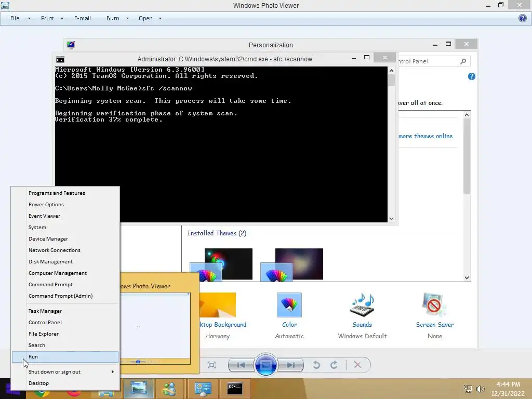The width and height of the screenshot is (532, 399).
Task: Open Disk Management
Action: click(x=65, y=262)
